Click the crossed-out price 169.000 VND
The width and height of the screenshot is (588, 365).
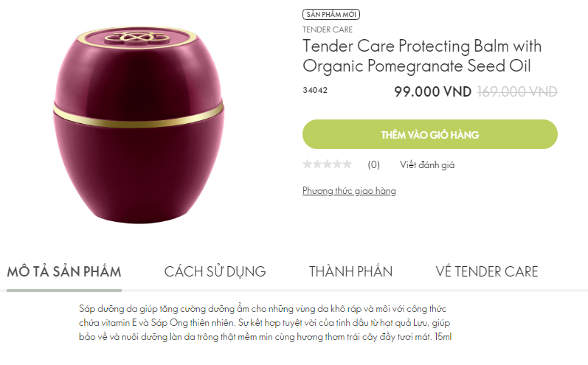(517, 91)
